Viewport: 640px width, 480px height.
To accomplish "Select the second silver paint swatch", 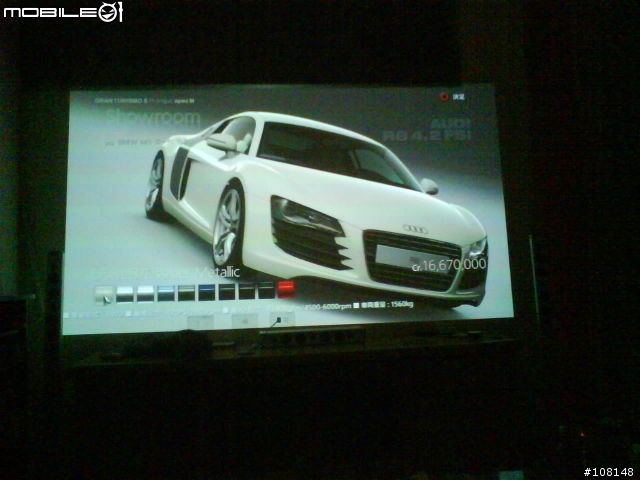I will pos(125,294).
